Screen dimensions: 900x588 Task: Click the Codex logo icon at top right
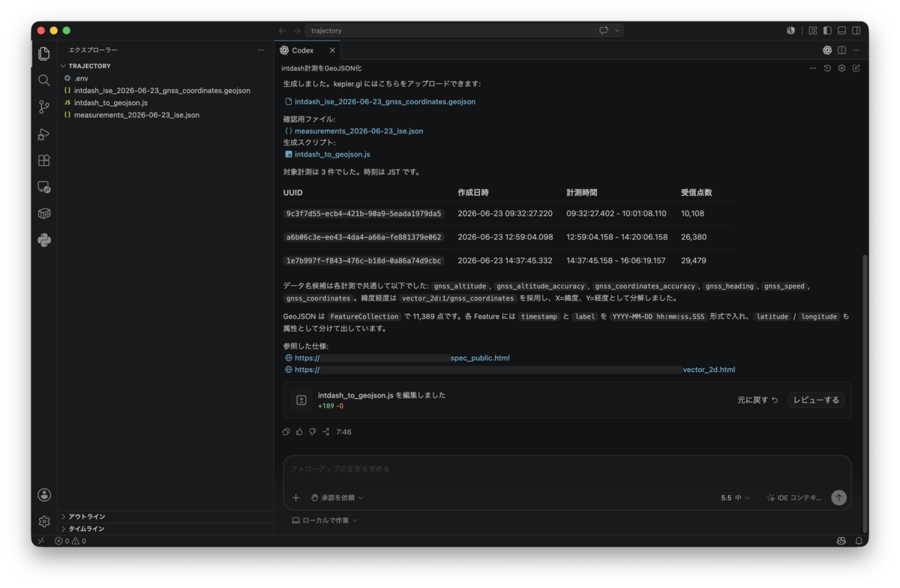coord(827,50)
